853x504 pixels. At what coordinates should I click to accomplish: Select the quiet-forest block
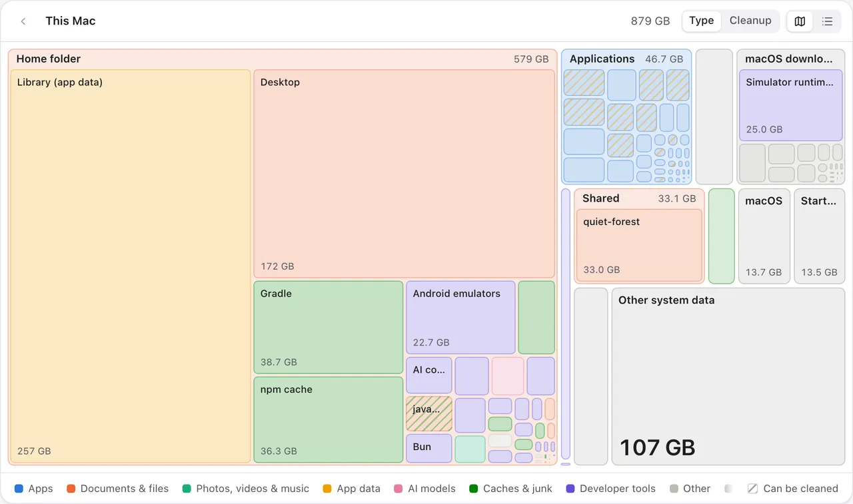pyautogui.click(x=639, y=245)
